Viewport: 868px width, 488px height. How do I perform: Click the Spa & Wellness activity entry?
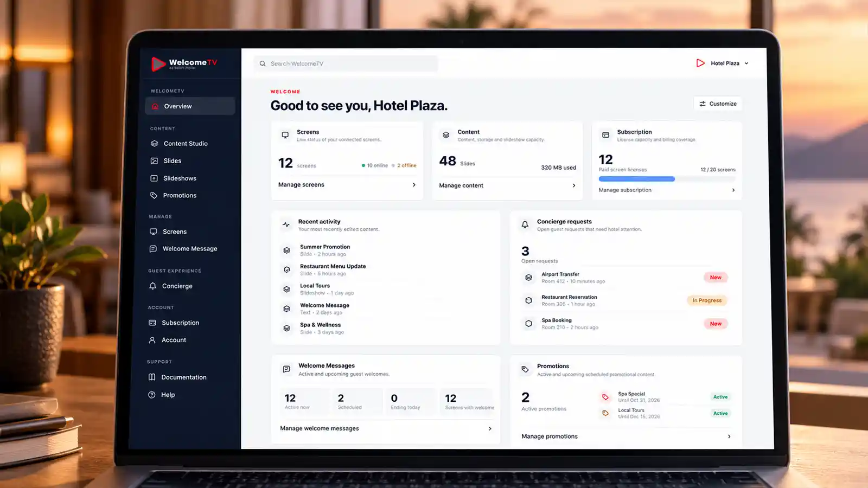(x=322, y=328)
